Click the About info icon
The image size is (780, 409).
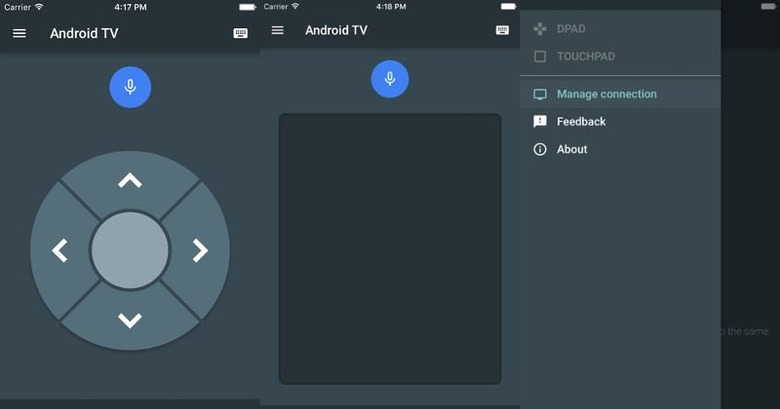click(540, 149)
